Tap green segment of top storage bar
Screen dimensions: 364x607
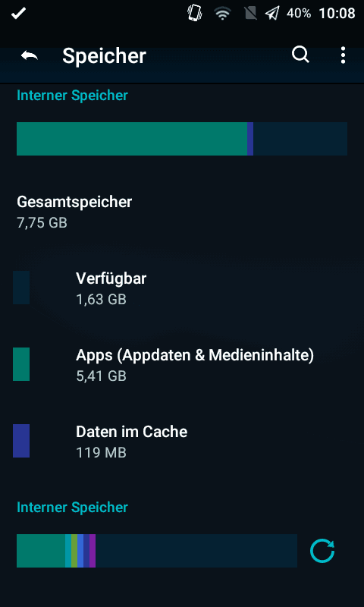[132, 139]
